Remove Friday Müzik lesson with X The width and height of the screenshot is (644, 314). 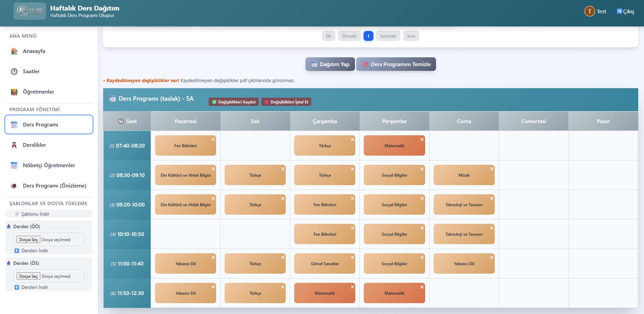[492, 169]
